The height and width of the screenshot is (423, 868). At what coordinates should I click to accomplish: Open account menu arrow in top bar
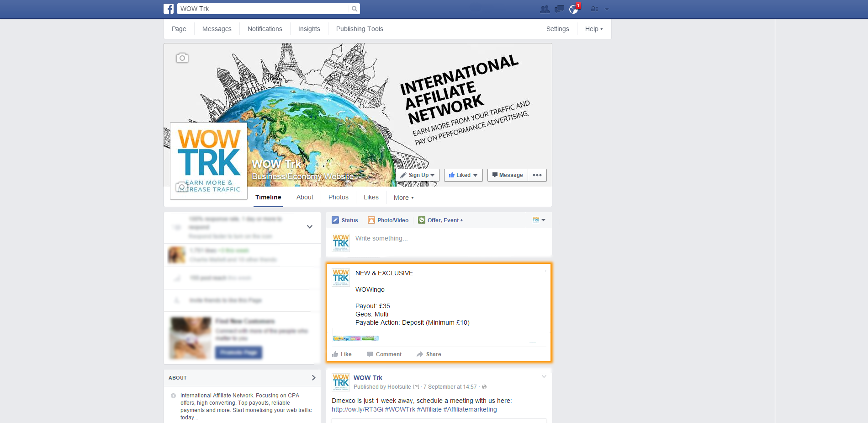click(x=607, y=9)
